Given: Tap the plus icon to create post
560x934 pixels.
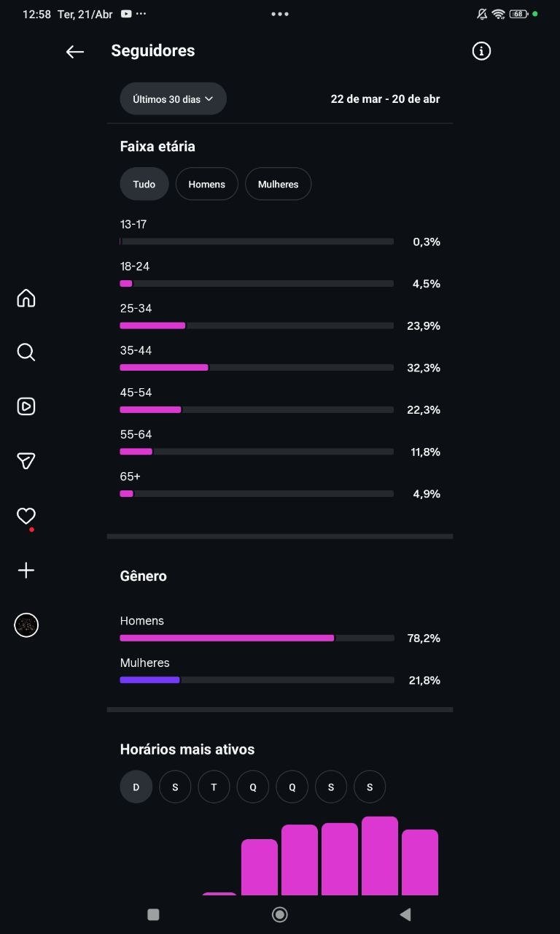Looking at the screenshot, I should [x=26, y=570].
